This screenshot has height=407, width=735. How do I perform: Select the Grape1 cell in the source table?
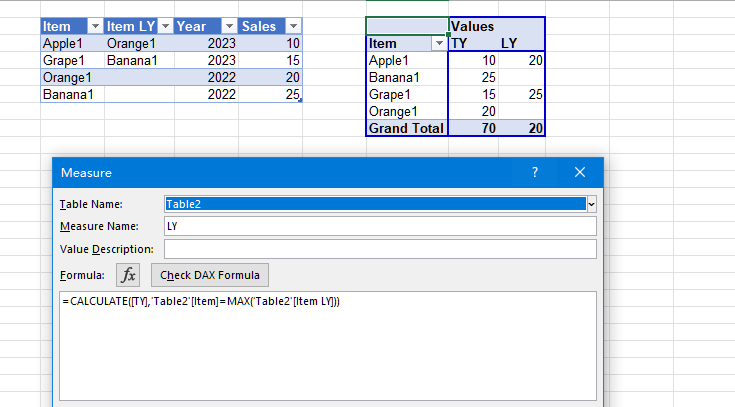73,60
